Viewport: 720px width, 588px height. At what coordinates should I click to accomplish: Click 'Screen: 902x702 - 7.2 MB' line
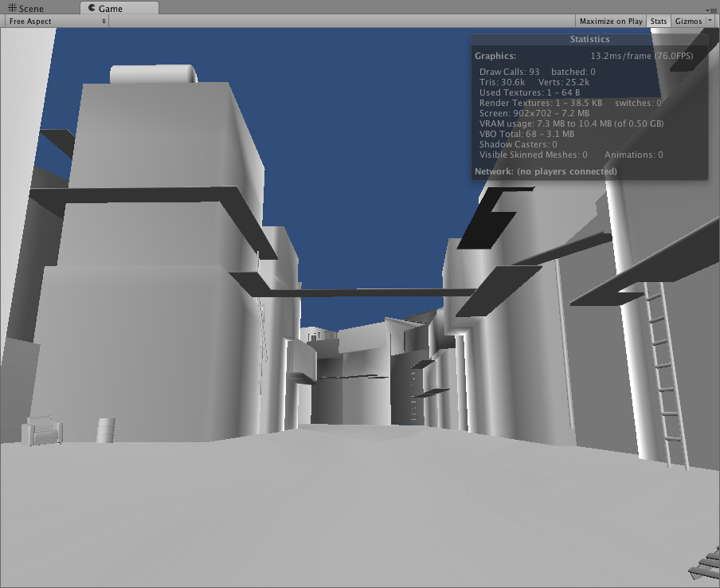click(534, 113)
